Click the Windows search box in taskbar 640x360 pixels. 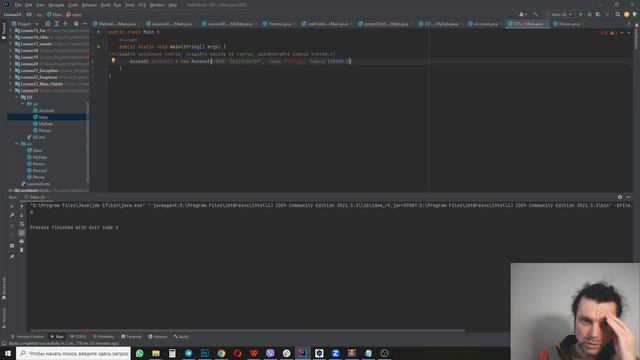(x=73, y=353)
